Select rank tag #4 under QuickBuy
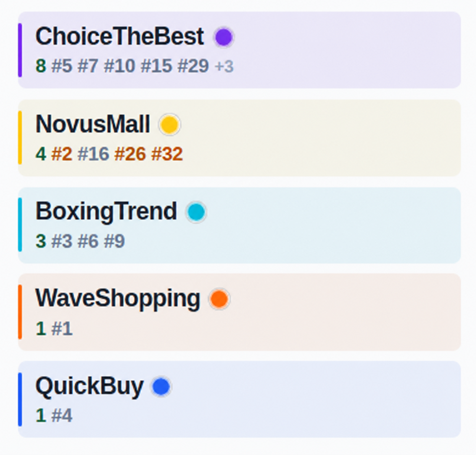 [x=62, y=415]
